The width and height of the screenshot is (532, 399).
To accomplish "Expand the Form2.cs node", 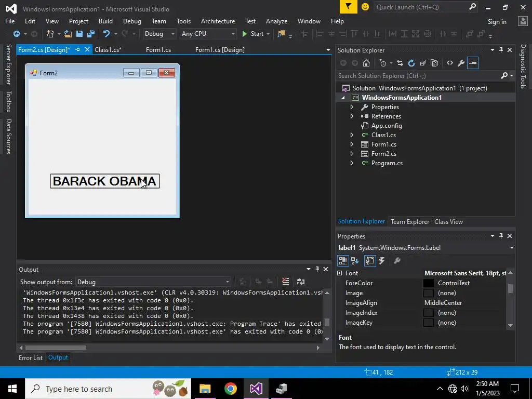I will pos(352,154).
